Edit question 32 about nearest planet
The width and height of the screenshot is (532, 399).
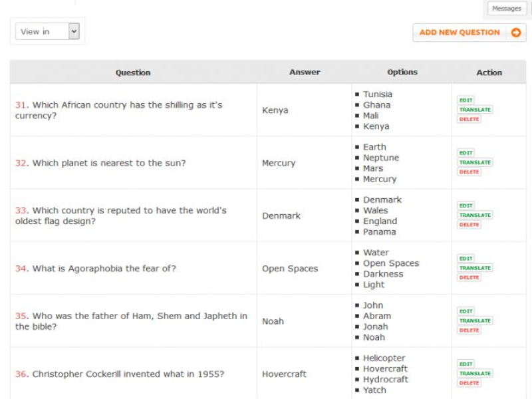pyautogui.click(x=465, y=153)
